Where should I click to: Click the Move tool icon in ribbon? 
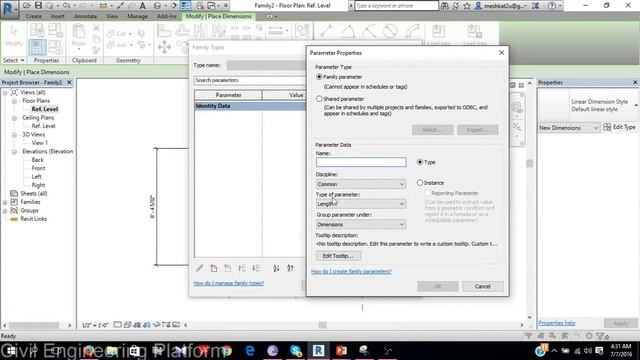click(x=164, y=47)
